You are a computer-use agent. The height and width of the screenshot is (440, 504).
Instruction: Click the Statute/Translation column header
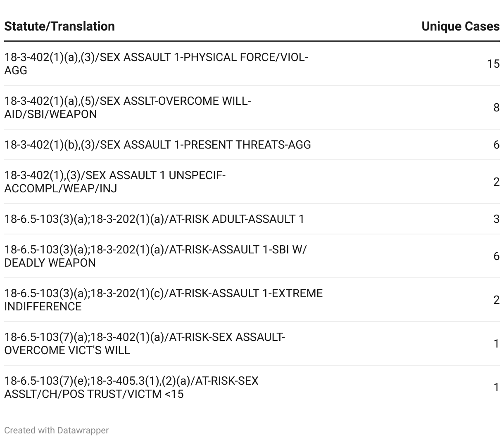(59, 26)
